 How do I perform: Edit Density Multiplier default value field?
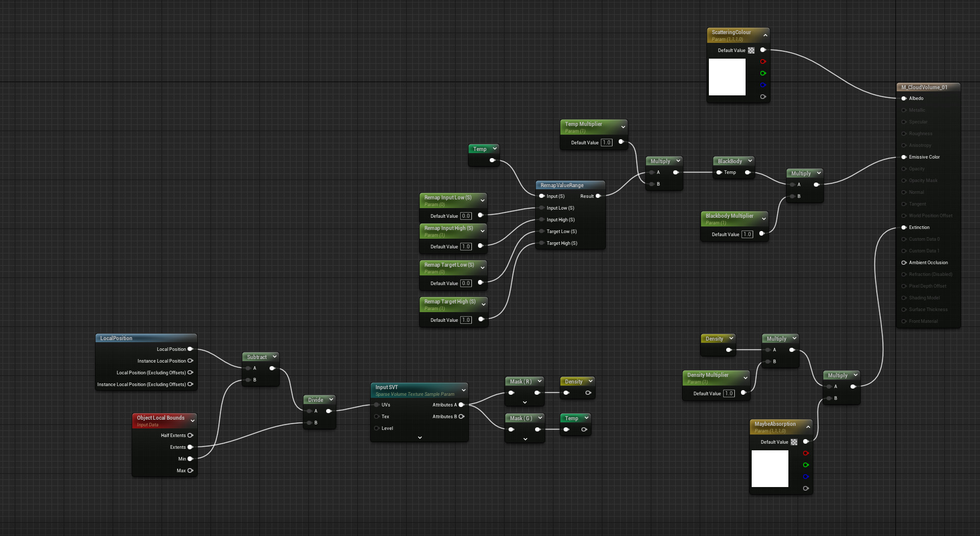tap(729, 394)
